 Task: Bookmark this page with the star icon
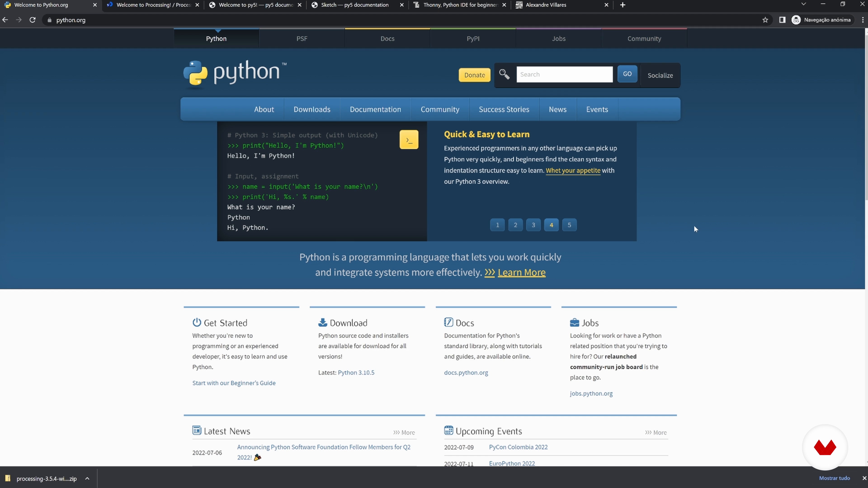coord(765,20)
